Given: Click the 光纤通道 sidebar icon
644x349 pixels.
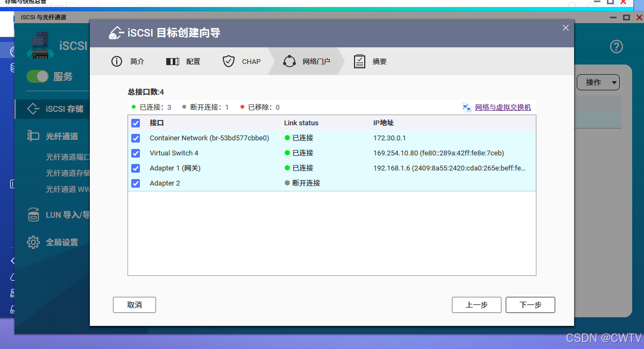Looking at the screenshot, I should pos(33,136).
